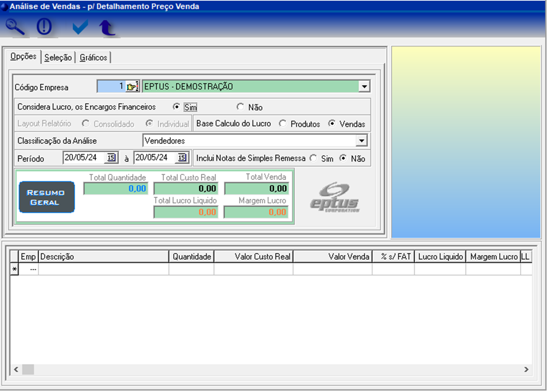
Task: Click the right arrow of horizontal scrollbar
Action: pos(526,369)
